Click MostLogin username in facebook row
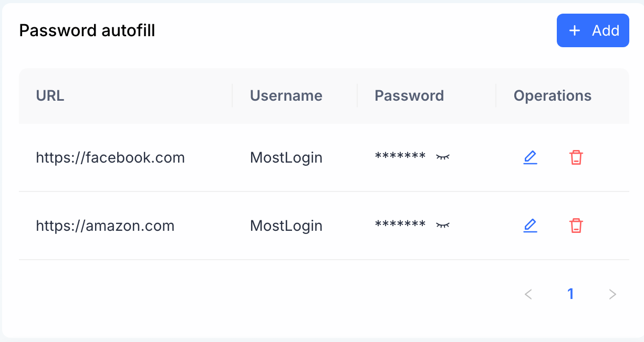Screen dimensions: 644x342 pyautogui.click(x=286, y=157)
